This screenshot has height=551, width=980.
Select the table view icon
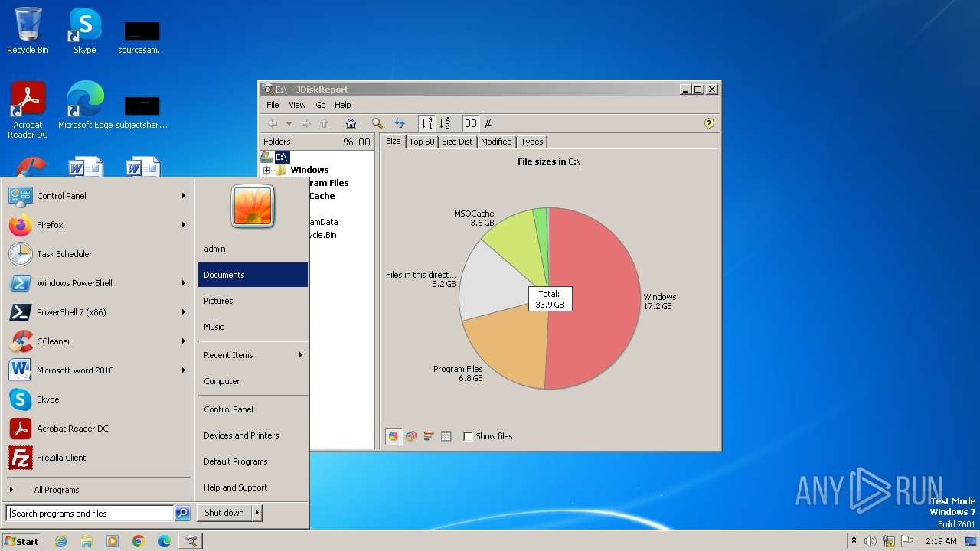point(446,436)
